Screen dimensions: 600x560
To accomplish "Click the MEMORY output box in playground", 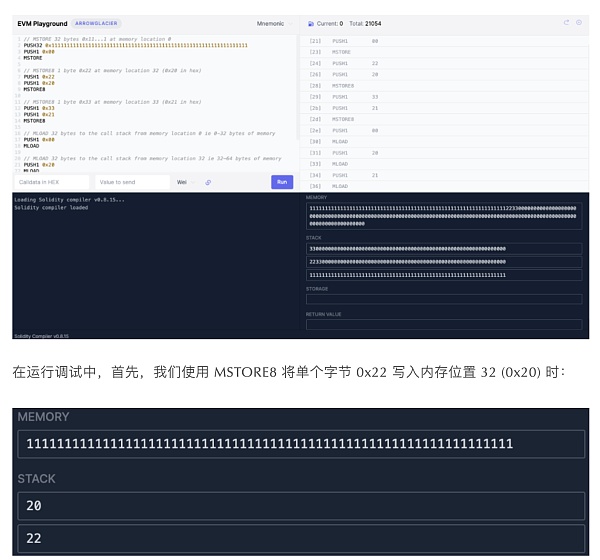I will 443,217.
